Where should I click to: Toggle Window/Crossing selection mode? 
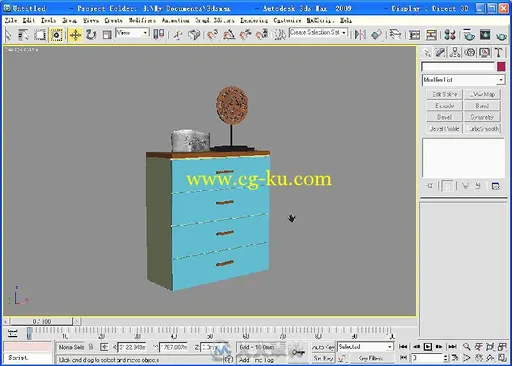[x=56, y=35]
